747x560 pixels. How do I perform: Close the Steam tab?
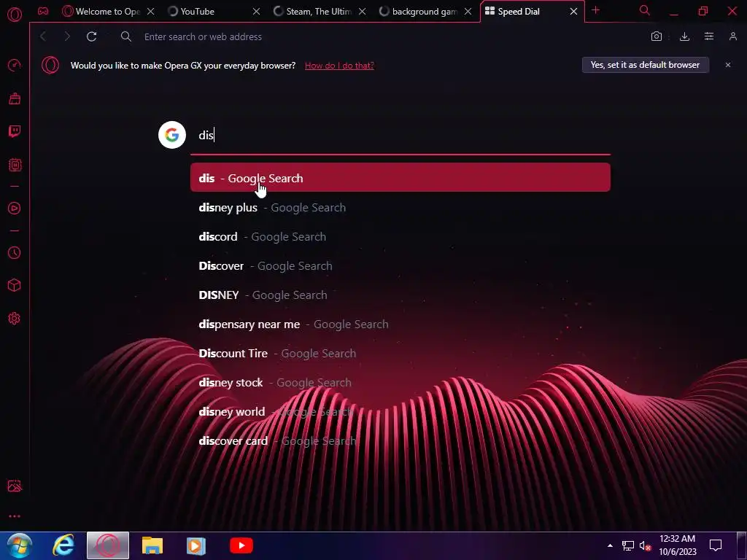[362, 12]
